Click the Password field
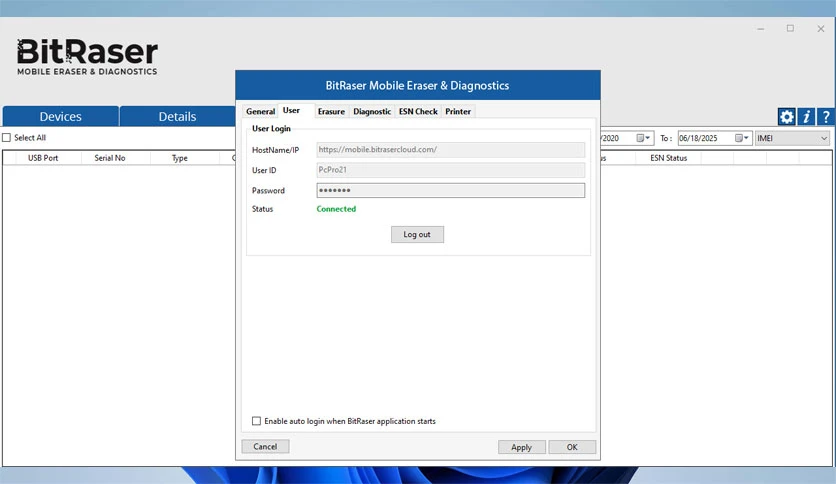836x484 pixels. tap(451, 190)
